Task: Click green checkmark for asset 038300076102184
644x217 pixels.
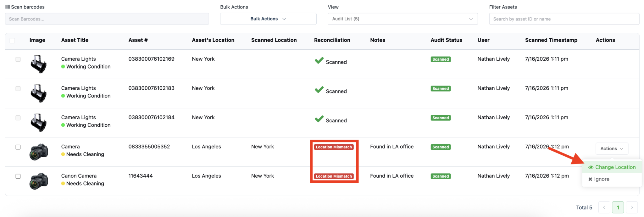Action: click(319, 119)
